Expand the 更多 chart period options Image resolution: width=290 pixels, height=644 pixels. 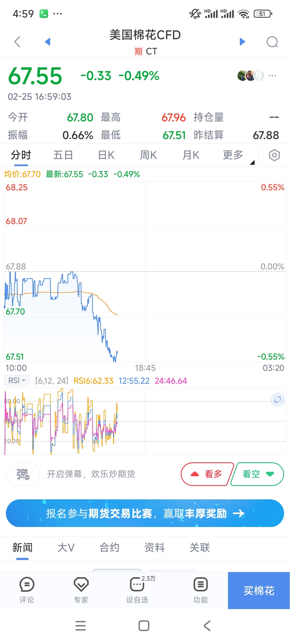(x=234, y=155)
